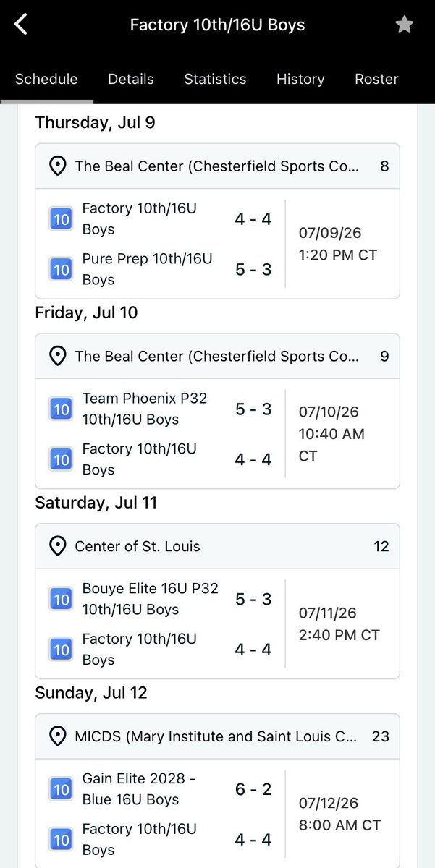
Task: Tap the 10 badge beside Gain Elite 2028
Action: click(x=61, y=789)
